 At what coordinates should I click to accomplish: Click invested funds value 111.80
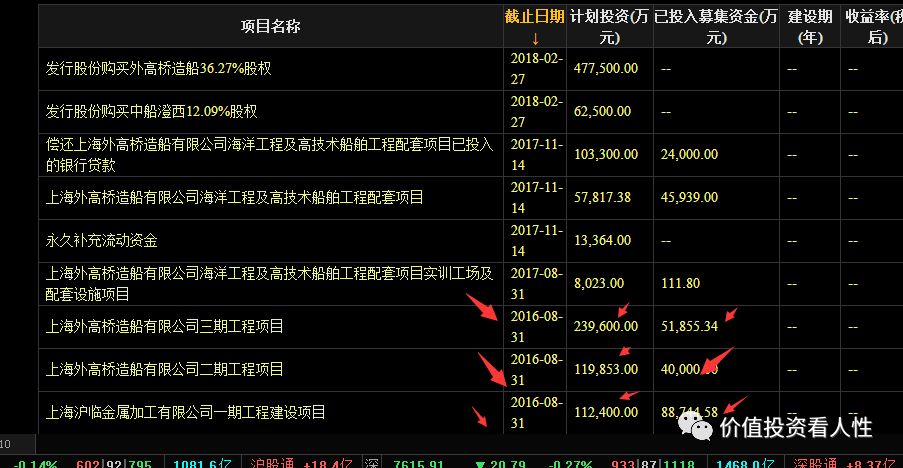tap(681, 284)
